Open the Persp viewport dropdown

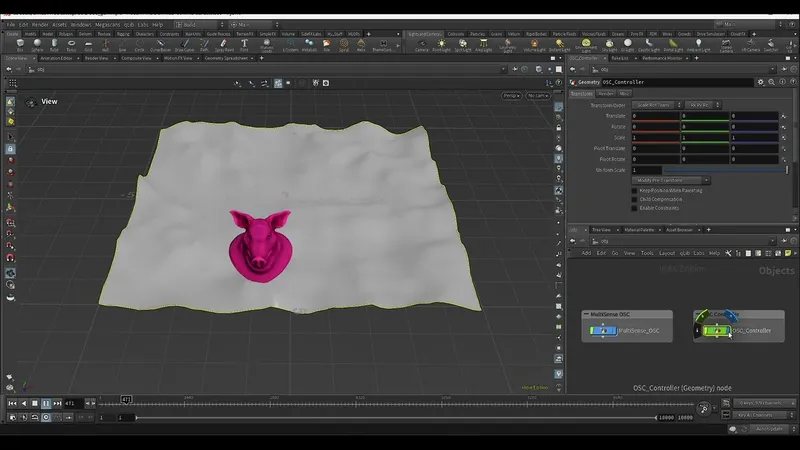pos(511,95)
